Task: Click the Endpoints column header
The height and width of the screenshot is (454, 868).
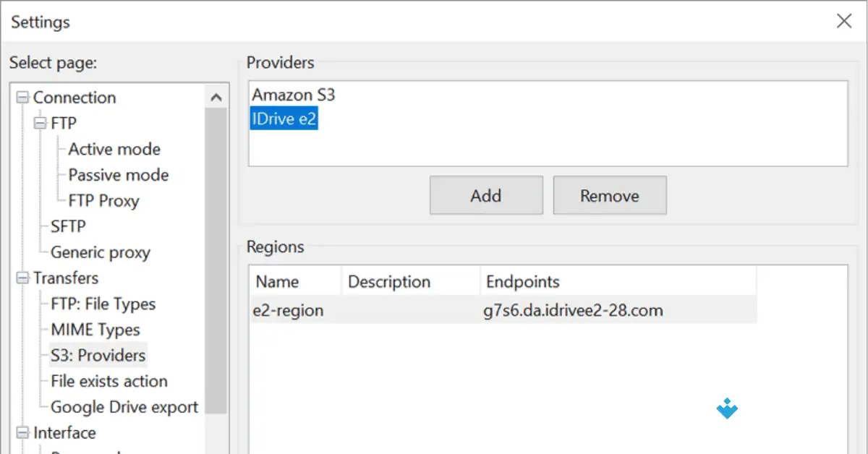Action: [x=522, y=281]
